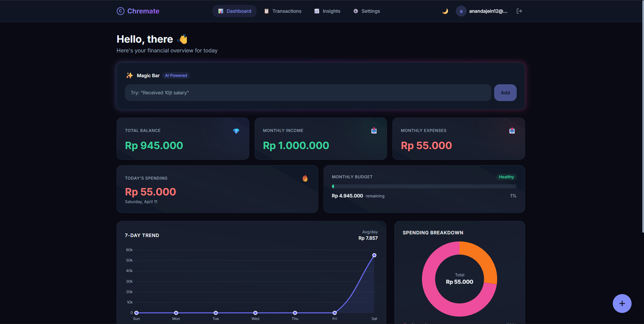The height and width of the screenshot is (324, 644).
Task: Click the Healthy budget status badge
Action: 506,177
